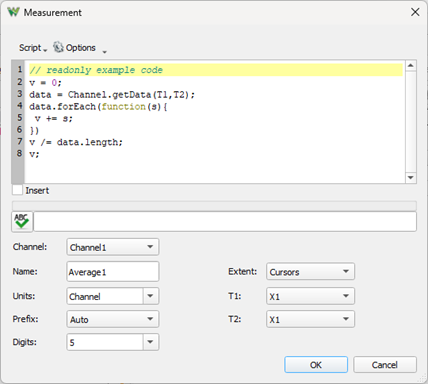
Task: Open the Options menu
Action: 80,48
